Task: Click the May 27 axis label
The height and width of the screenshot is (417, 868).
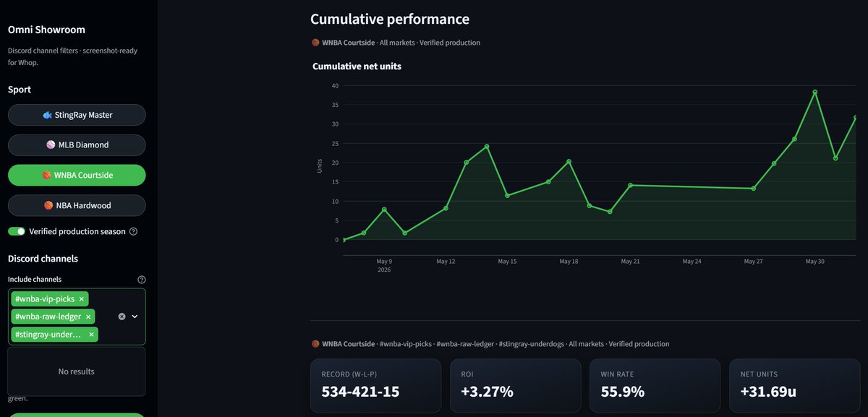Action: [x=753, y=262]
